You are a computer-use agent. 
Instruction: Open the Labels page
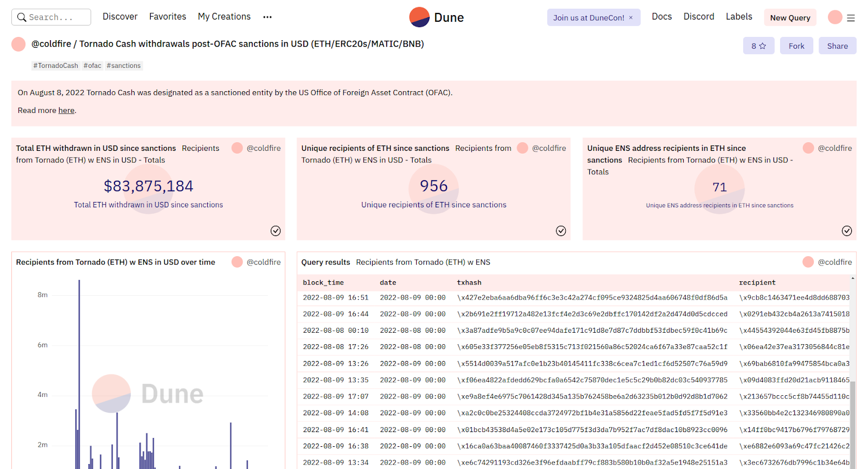pyautogui.click(x=739, y=17)
